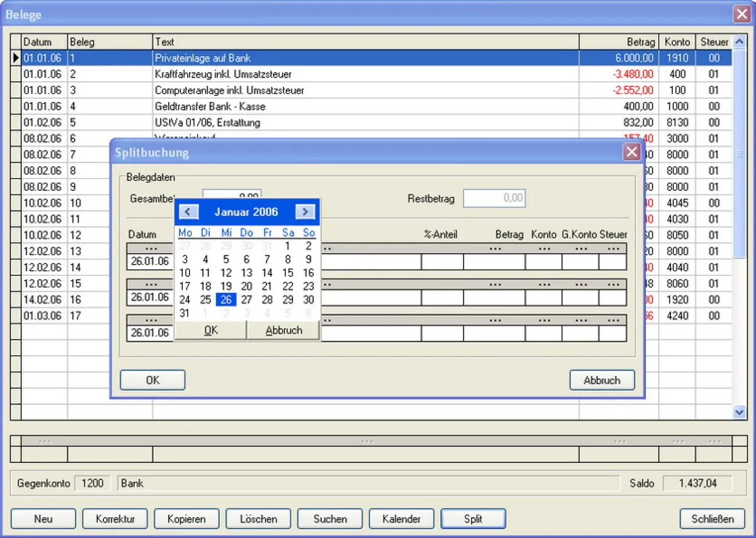The width and height of the screenshot is (756, 538).
Task: Open Korrektur to edit entry
Action: pos(115,519)
